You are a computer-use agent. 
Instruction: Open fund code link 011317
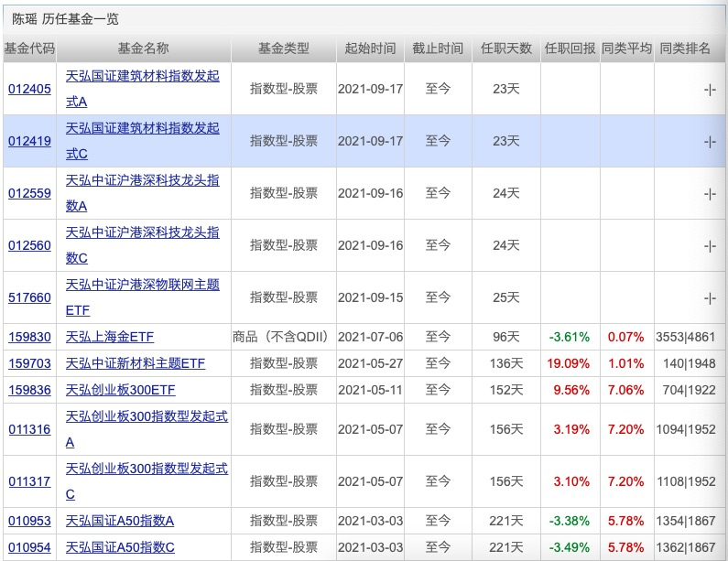tap(29, 481)
